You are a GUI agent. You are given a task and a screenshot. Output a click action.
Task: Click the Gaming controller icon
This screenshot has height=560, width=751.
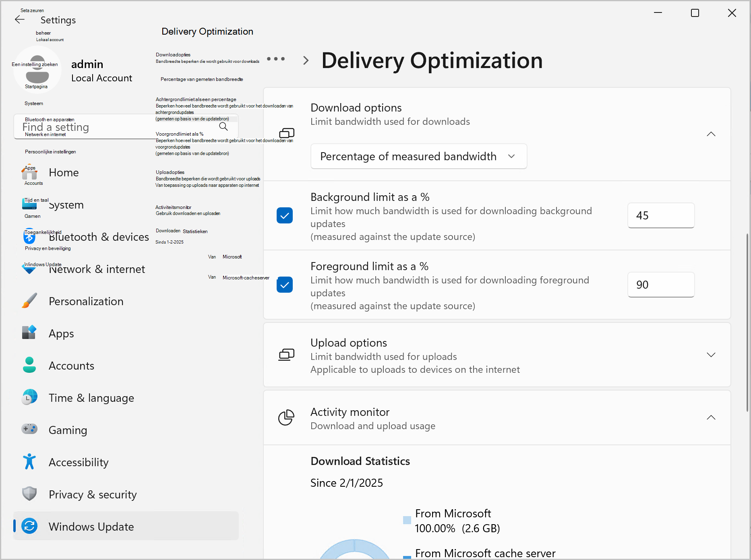[x=29, y=429]
